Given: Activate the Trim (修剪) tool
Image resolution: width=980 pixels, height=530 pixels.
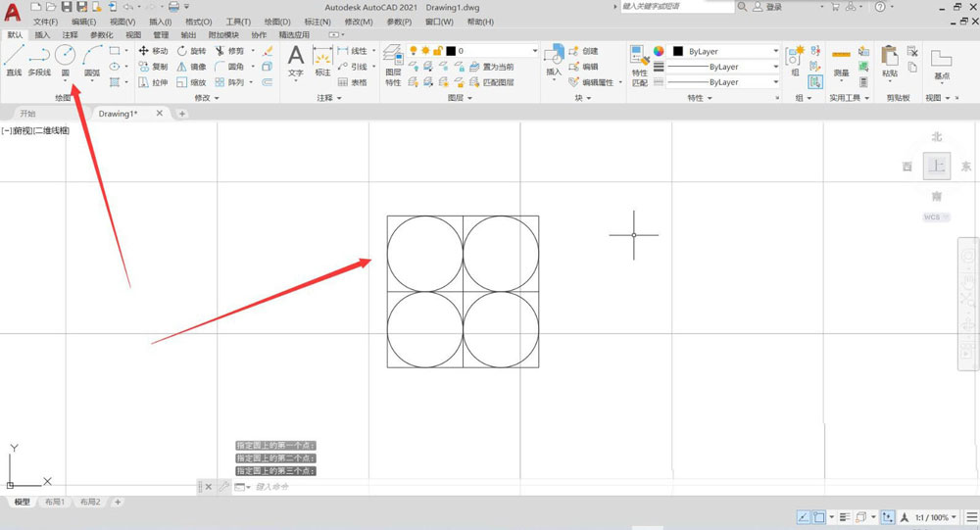Looking at the screenshot, I should [229, 51].
